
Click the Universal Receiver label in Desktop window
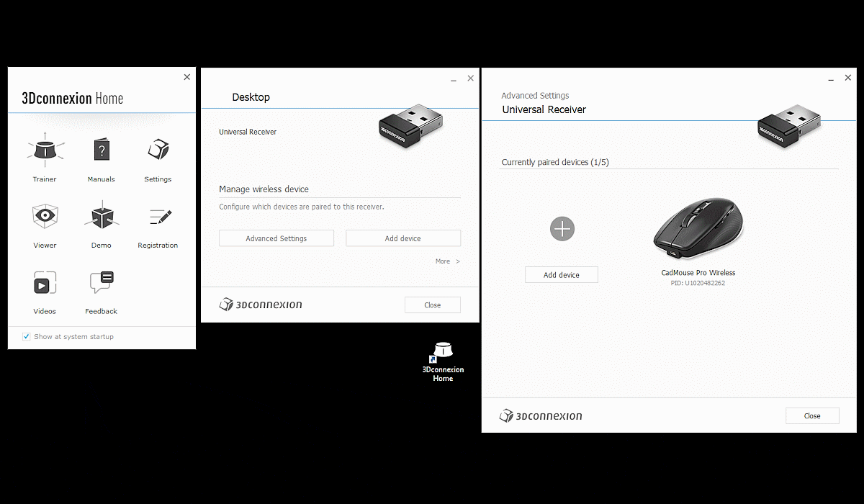tap(248, 132)
